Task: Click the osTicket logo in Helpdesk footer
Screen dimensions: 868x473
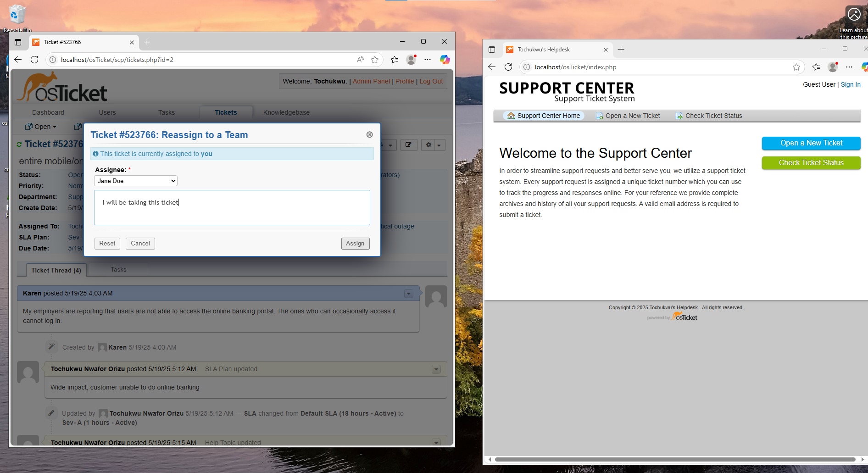Action: pyautogui.click(x=684, y=316)
